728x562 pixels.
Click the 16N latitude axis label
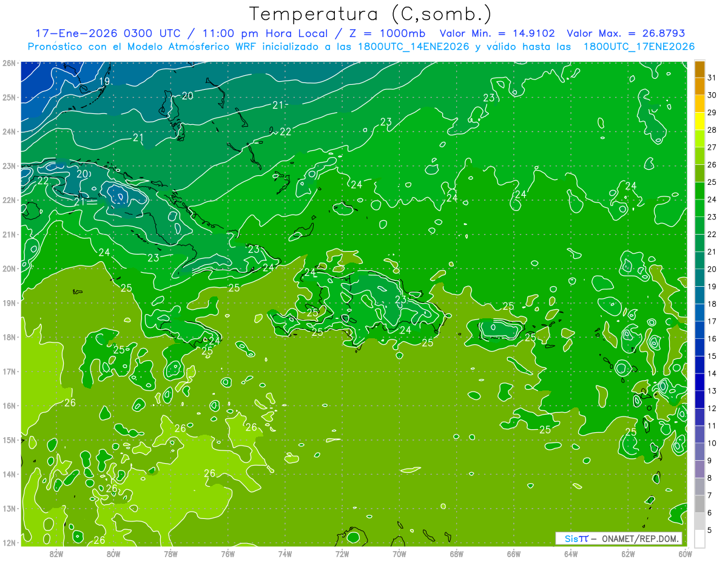(9, 406)
